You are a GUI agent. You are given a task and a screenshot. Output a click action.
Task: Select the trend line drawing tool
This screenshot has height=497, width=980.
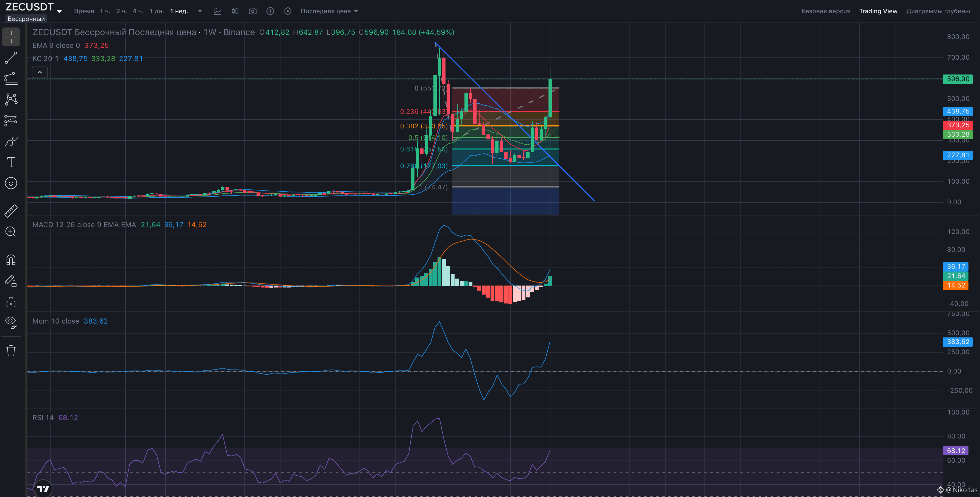click(x=11, y=58)
